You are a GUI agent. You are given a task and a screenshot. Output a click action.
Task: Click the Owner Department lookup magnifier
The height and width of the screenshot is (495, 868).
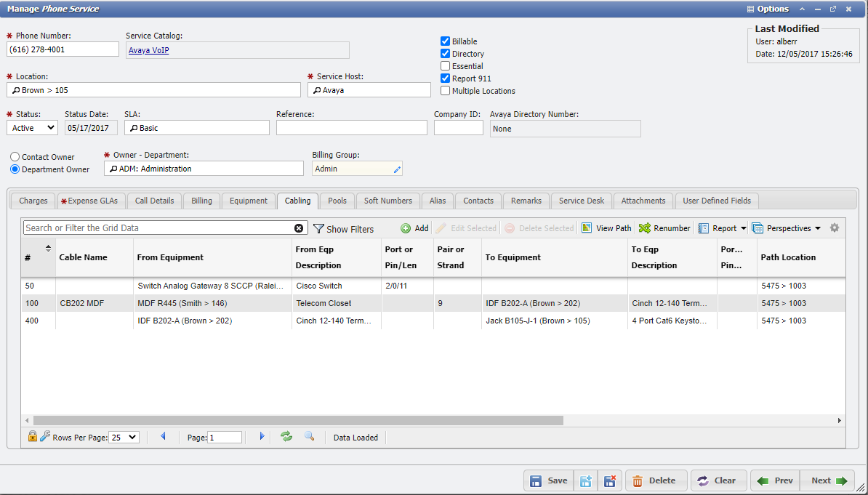pyautogui.click(x=113, y=169)
